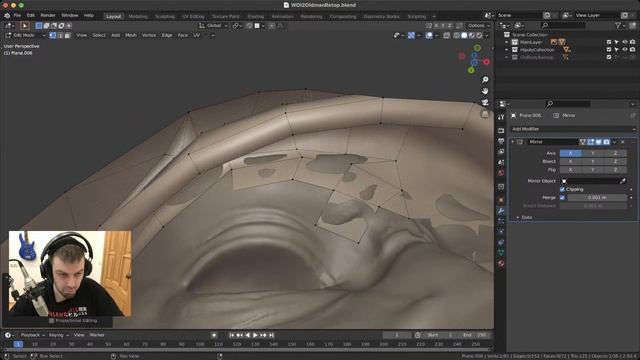Toggle camera view gizmo icon
The width and height of the screenshot is (640, 360).
[x=485, y=102]
